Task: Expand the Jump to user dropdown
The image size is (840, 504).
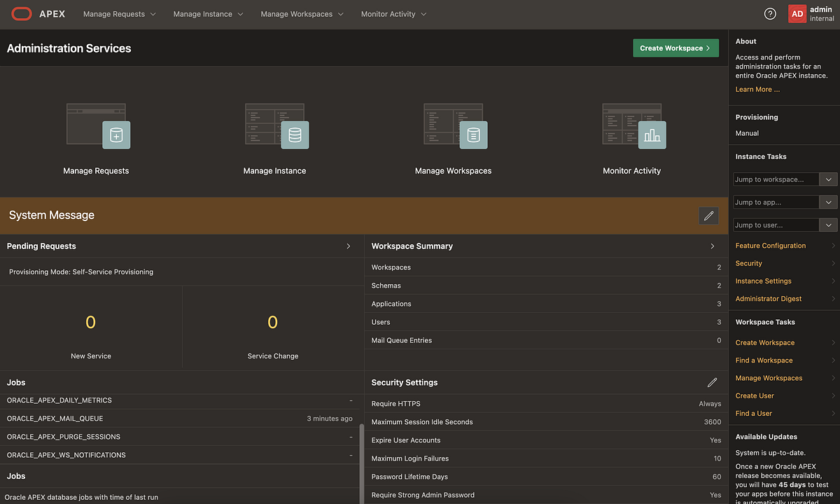Action: [829, 225]
